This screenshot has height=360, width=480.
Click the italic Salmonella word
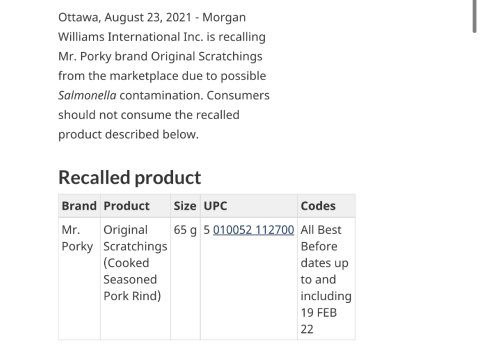[x=87, y=95]
